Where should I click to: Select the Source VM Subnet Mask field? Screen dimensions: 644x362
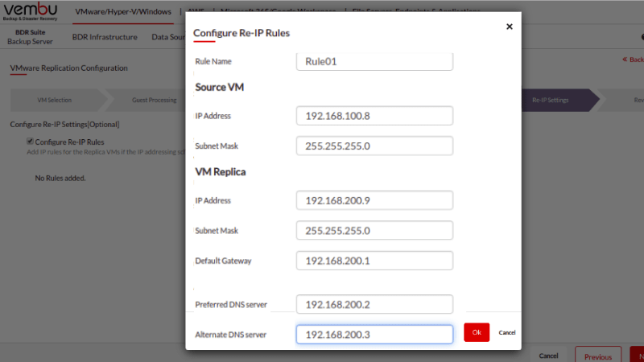(374, 146)
